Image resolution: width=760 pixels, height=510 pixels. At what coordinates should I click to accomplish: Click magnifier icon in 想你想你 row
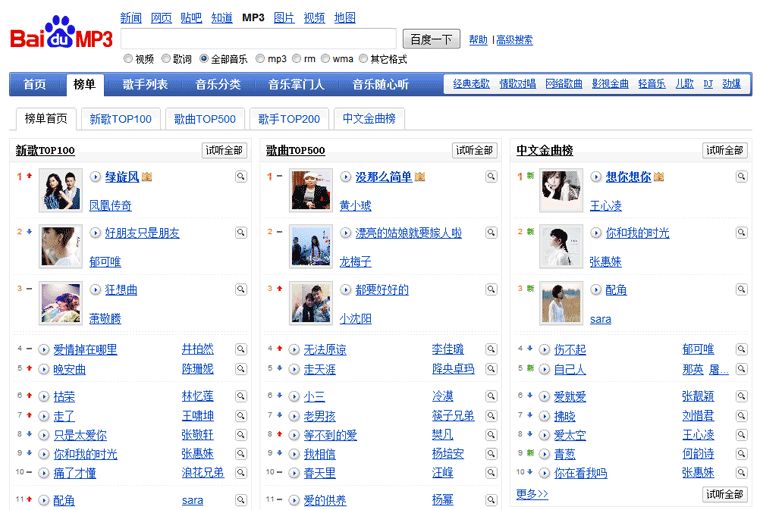(x=741, y=176)
